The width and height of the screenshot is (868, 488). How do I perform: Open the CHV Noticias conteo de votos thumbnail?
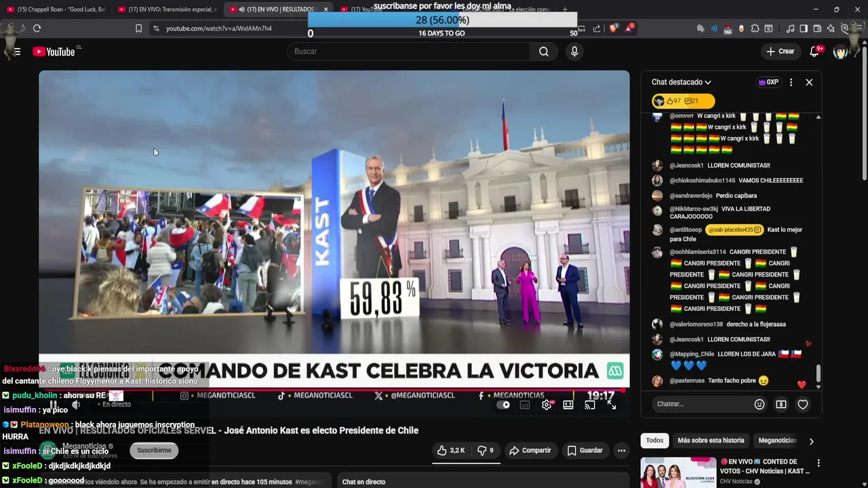tap(678, 472)
